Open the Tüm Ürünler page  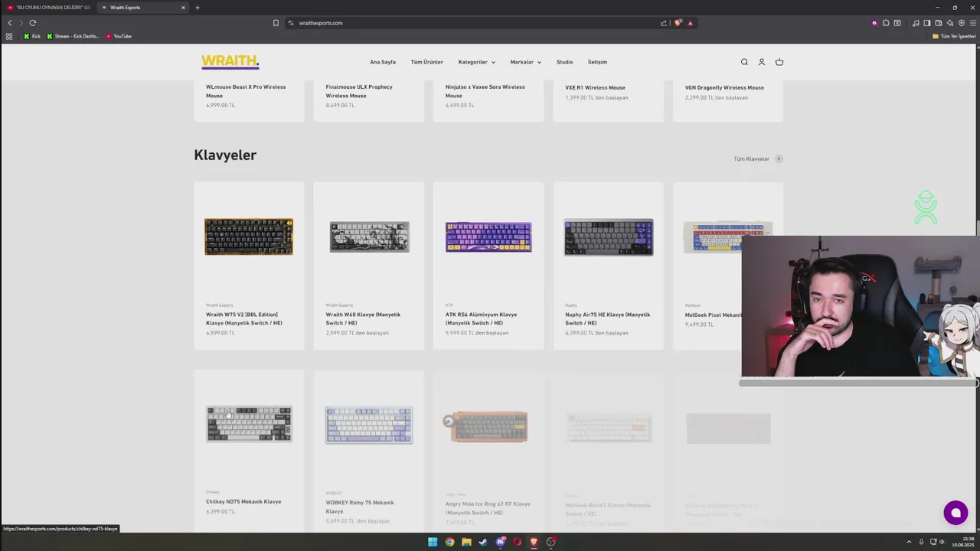(426, 62)
